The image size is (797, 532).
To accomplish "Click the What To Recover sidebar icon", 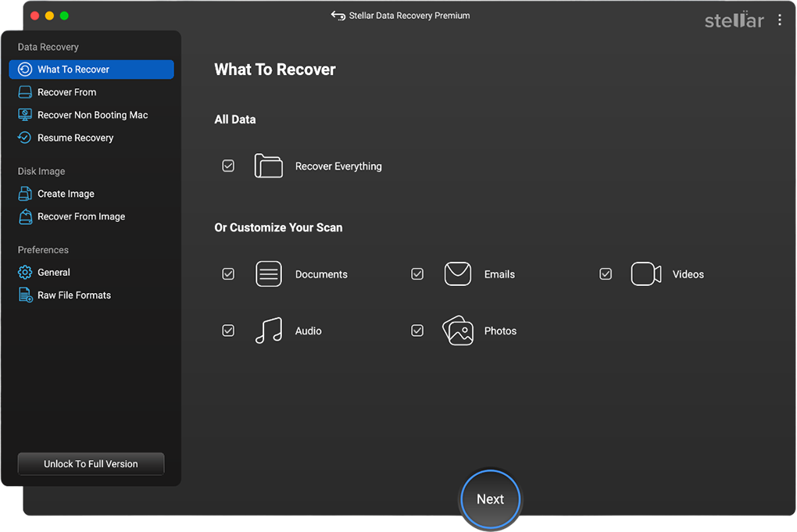I will pos(25,70).
